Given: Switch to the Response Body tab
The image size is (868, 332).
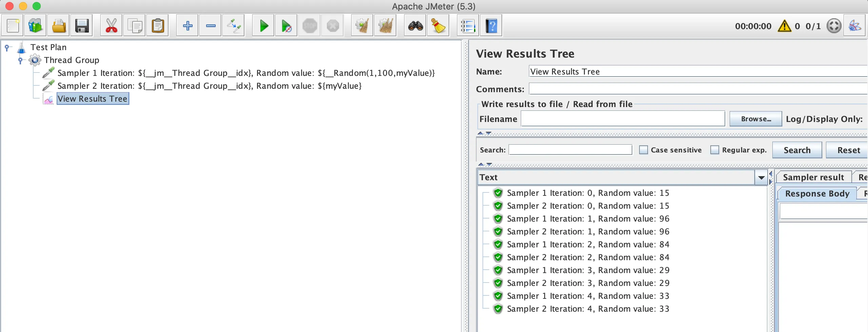Looking at the screenshot, I should pyautogui.click(x=817, y=193).
